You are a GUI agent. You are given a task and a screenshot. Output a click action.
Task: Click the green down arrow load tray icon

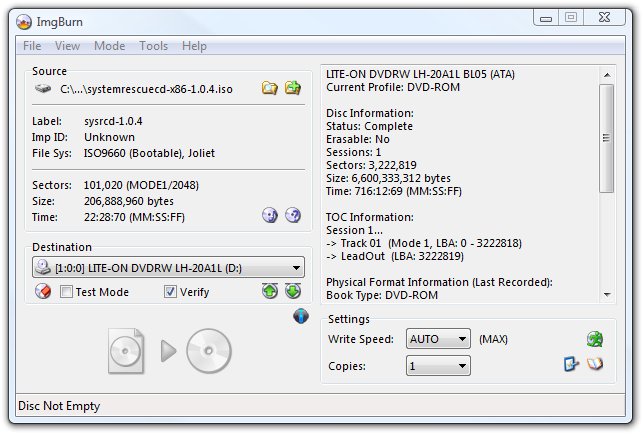(293, 291)
